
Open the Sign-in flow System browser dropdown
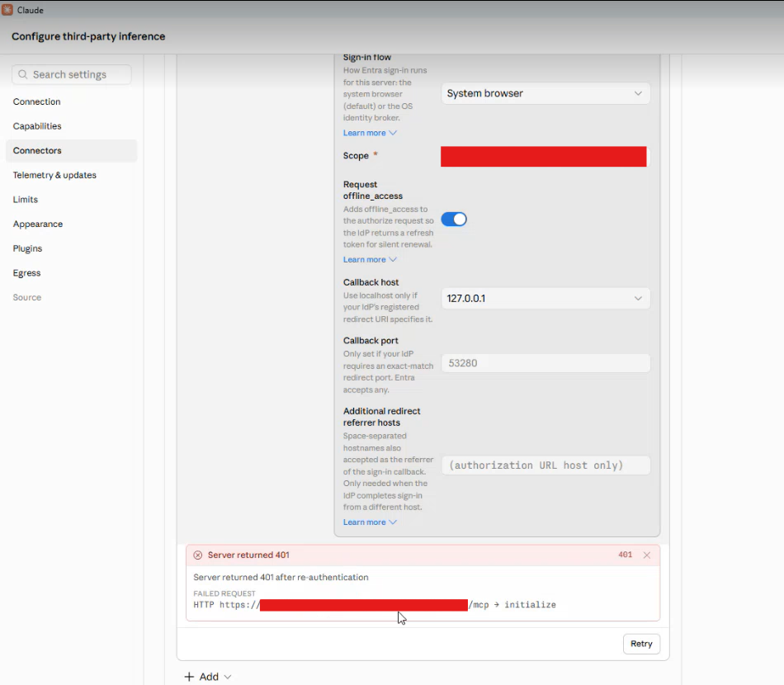[x=545, y=93]
